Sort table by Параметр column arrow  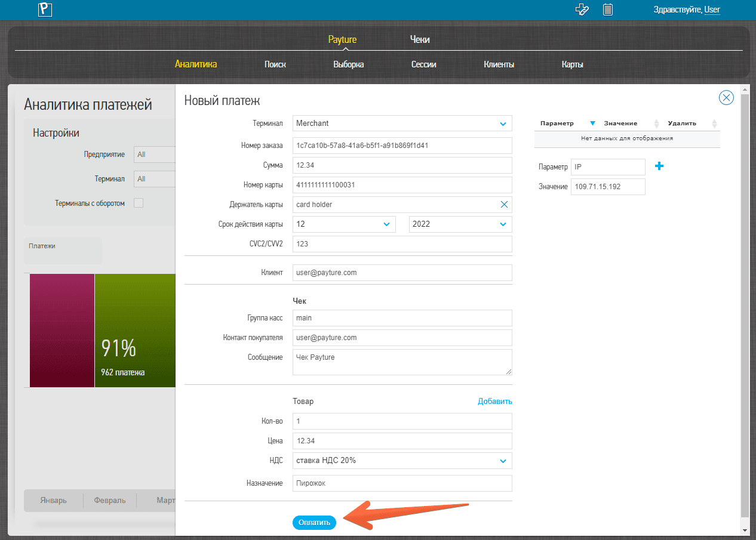tap(593, 124)
